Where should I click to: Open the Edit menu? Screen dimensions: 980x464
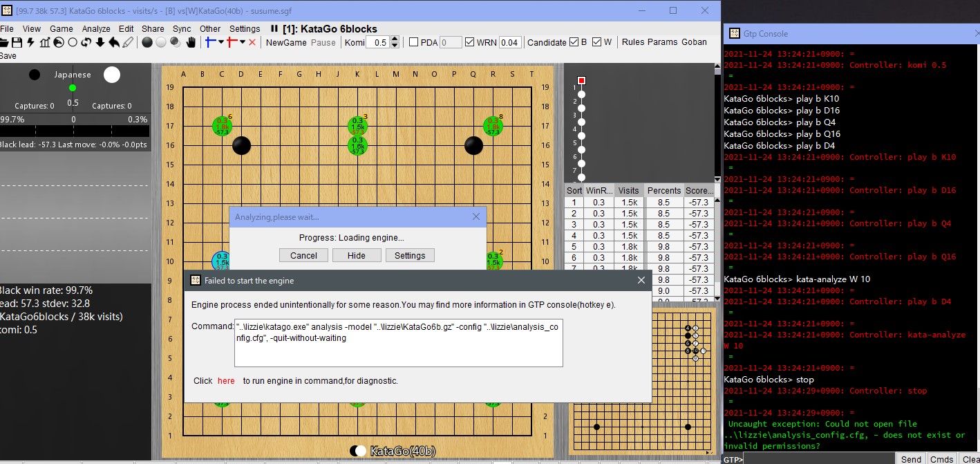click(126, 29)
